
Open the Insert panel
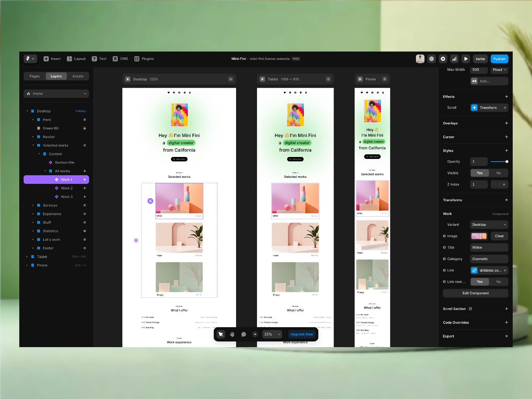click(x=52, y=59)
